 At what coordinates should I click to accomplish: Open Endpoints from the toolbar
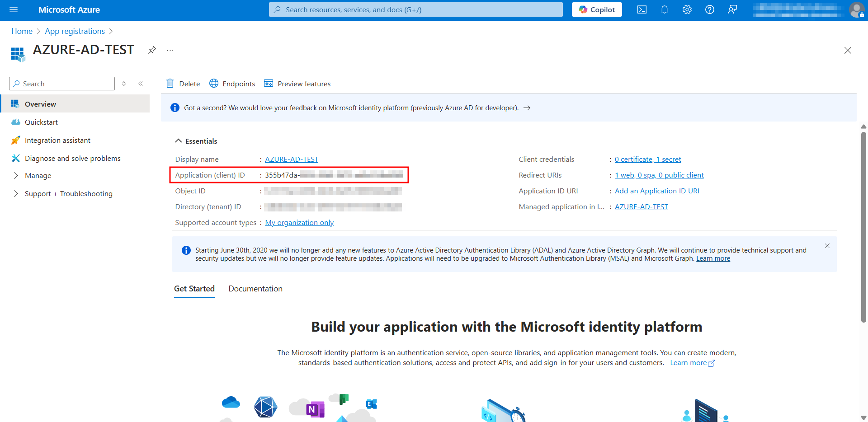tap(232, 84)
